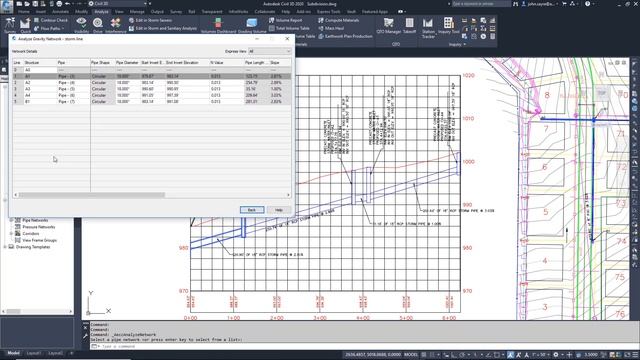Switch to the Insert ribbon tab
The image size is (640, 360).
pos(40,12)
